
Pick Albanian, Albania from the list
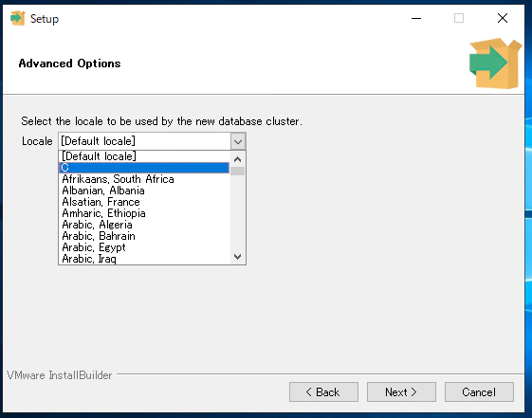144,191
